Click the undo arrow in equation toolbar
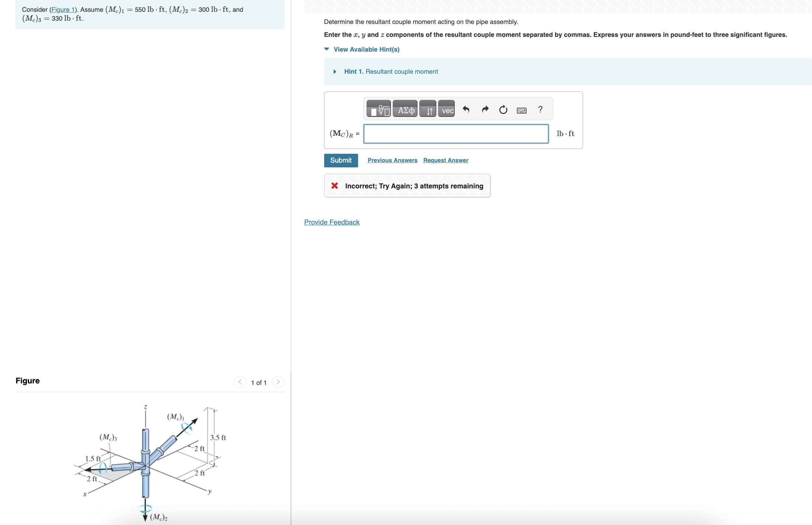Viewport: 812px width, 525px height. (466, 109)
